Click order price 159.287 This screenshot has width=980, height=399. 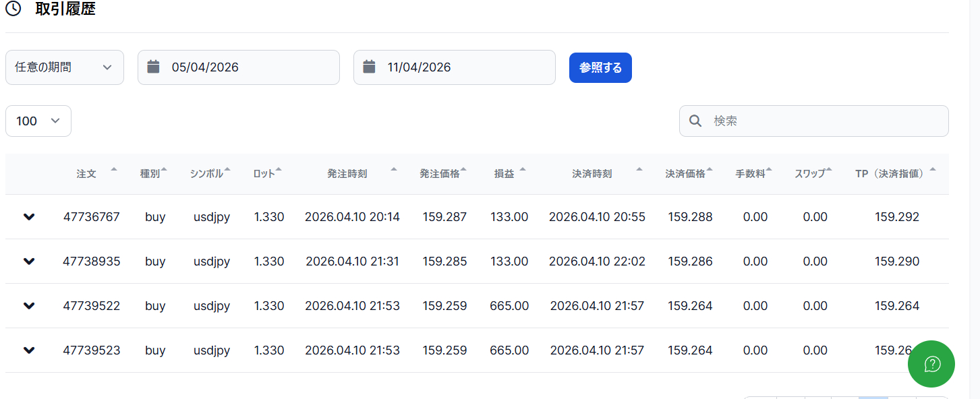point(445,217)
